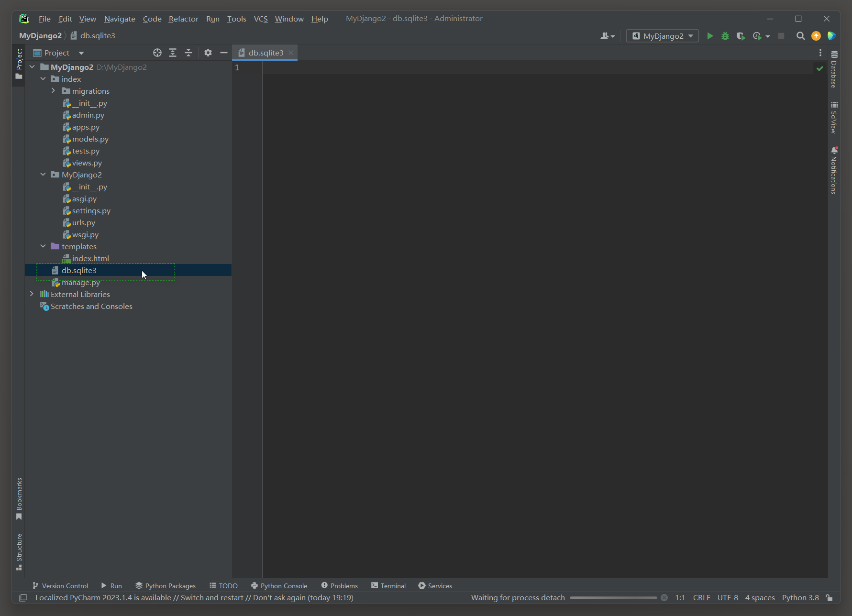Open the File menu
Viewport: 852px width, 616px height.
tap(44, 19)
